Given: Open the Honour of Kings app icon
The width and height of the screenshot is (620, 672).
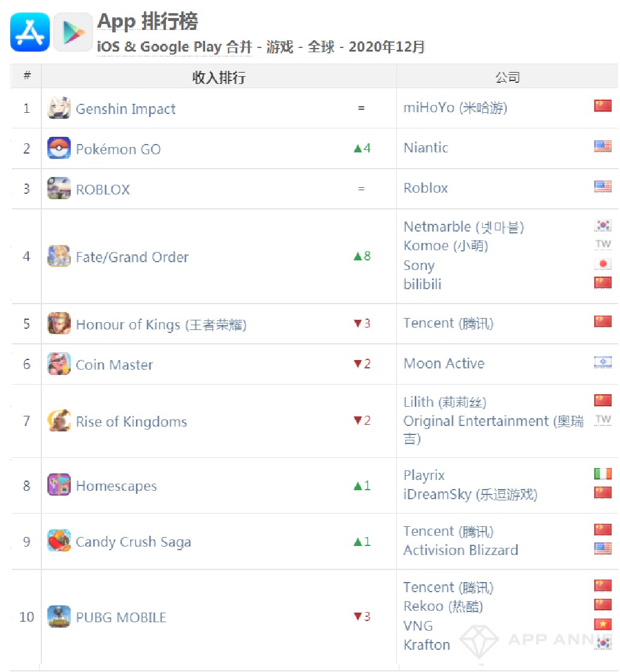Looking at the screenshot, I should click(59, 323).
